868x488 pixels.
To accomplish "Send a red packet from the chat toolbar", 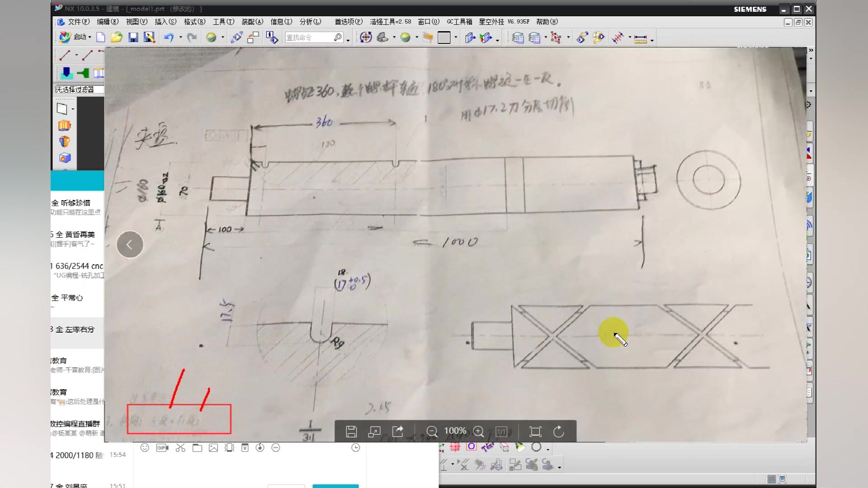I will click(x=245, y=447).
